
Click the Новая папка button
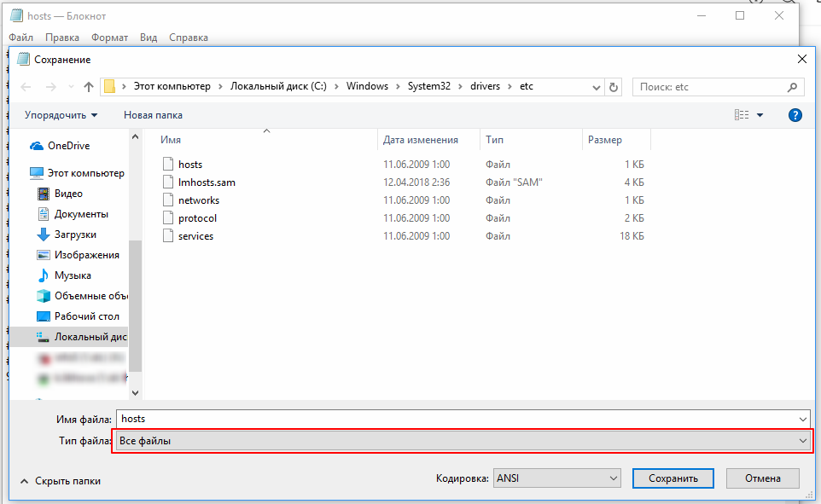click(x=153, y=115)
